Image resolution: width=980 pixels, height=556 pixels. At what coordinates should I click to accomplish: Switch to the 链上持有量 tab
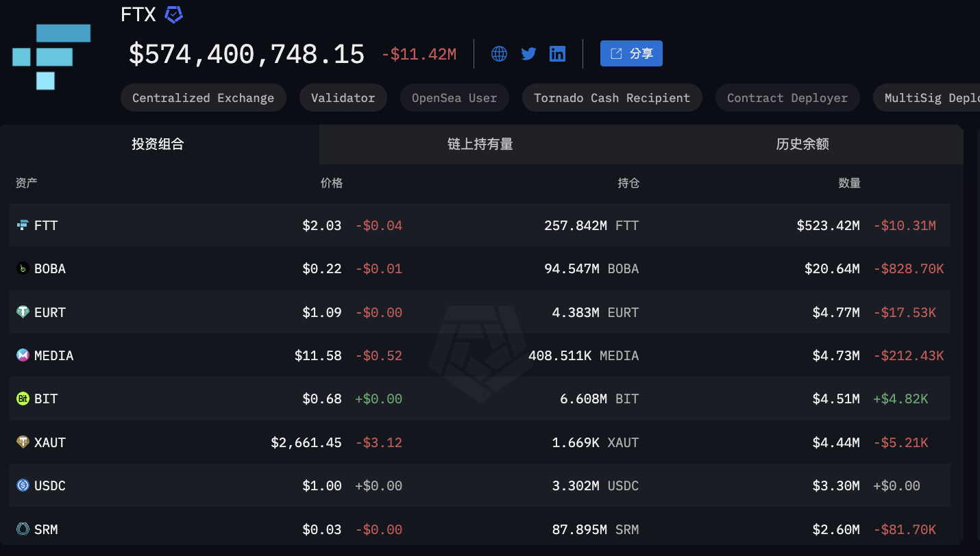pyautogui.click(x=480, y=144)
